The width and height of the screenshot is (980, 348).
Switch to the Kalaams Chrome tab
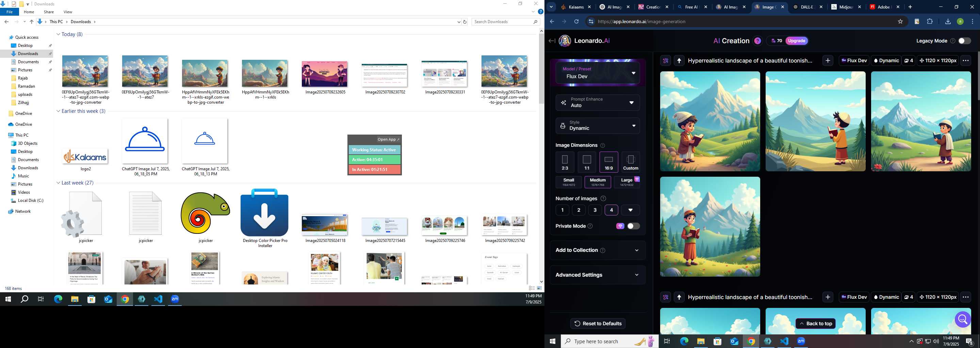[x=576, y=7]
